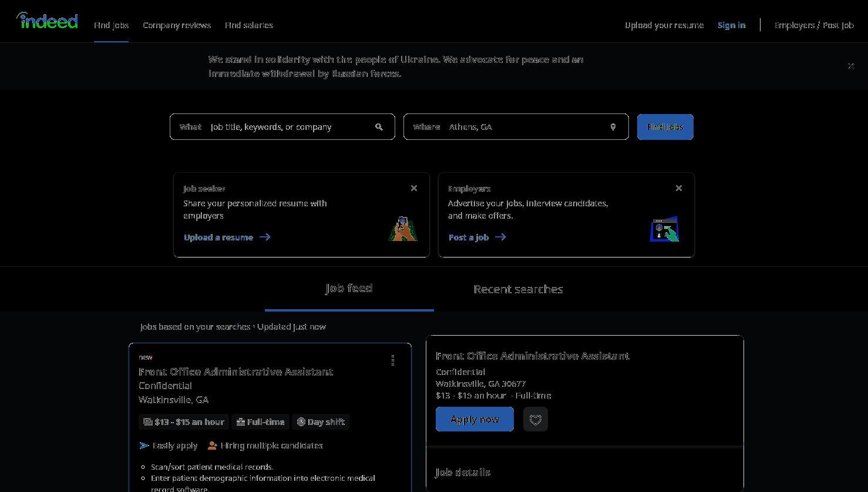Open Front Office Administrative Assistant job card title
868x492 pixels.
[x=235, y=371]
